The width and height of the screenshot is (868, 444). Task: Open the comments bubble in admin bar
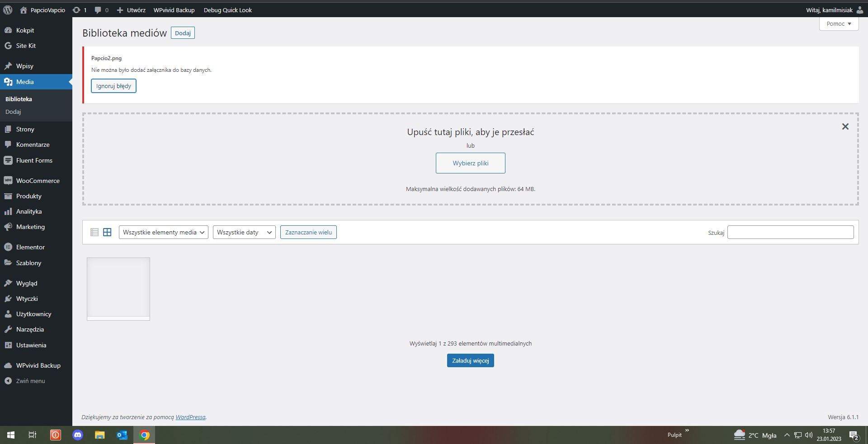[101, 10]
